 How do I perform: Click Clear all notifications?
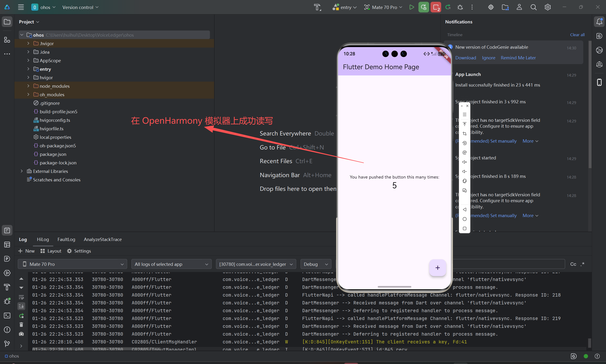click(577, 35)
